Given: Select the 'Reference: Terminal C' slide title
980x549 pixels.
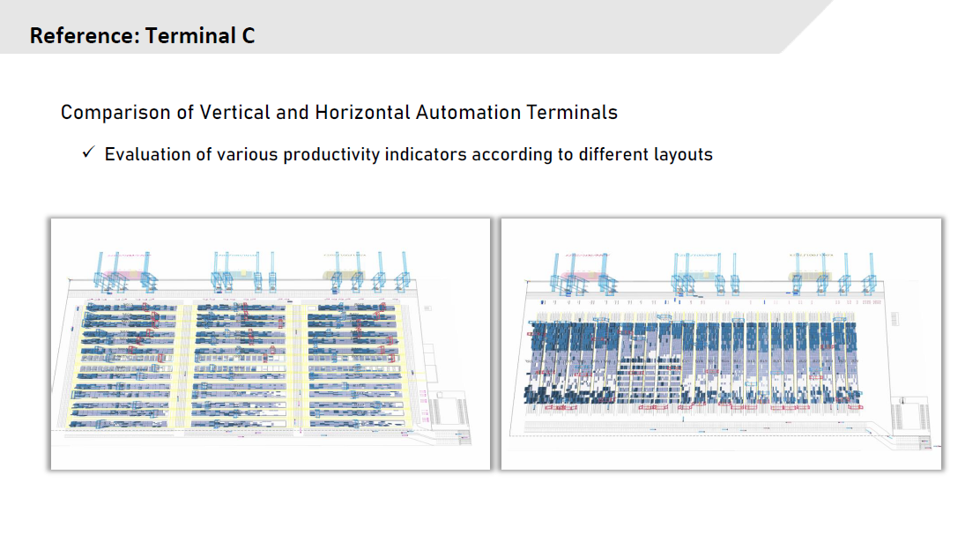Looking at the screenshot, I should click(142, 36).
